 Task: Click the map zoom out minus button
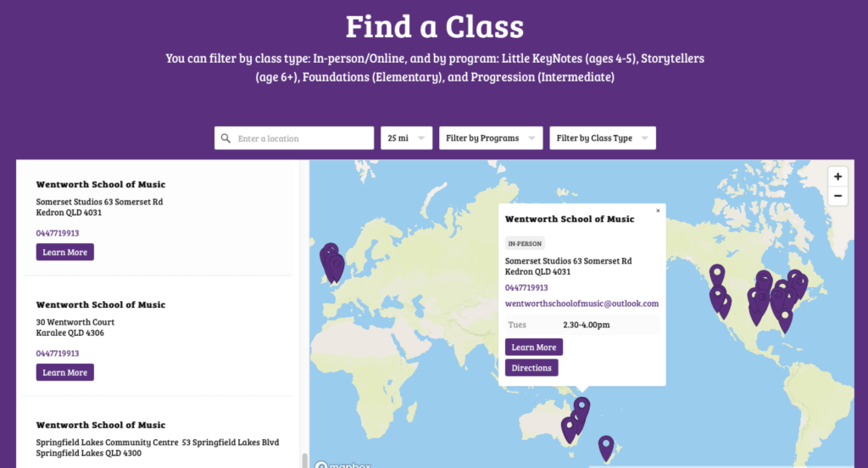click(x=837, y=196)
